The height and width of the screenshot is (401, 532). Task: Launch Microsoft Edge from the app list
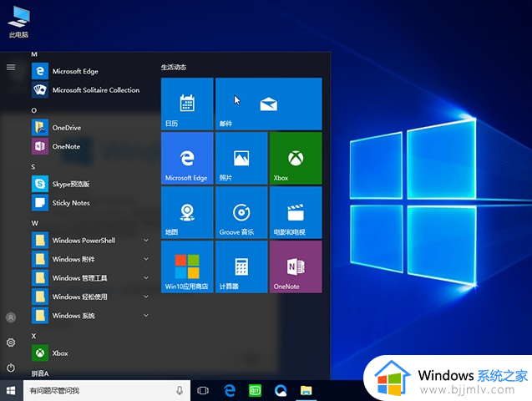pyautogui.click(x=90, y=71)
